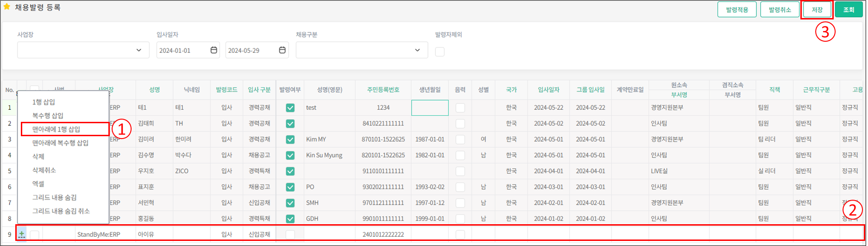868x246 pixels.
Task: Sort by the 주민등록번호 column header
Action: point(383,90)
